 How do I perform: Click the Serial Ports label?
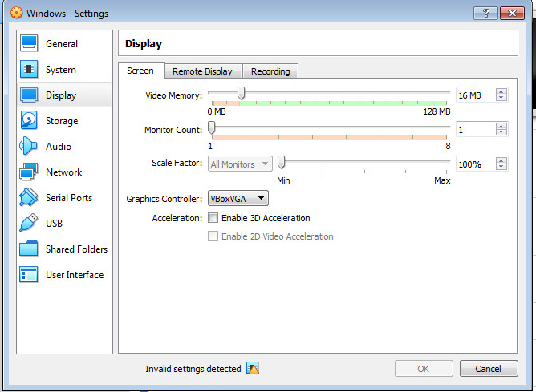[x=69, y=198]
